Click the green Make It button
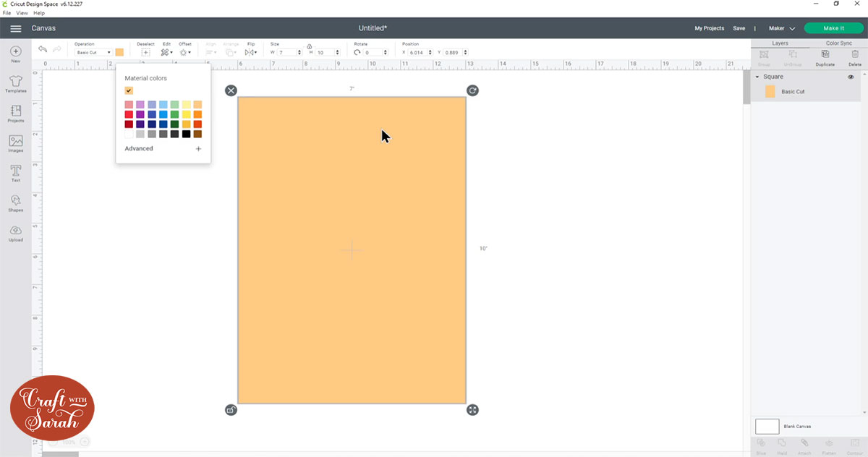Screen dimensions: 868x457 (833, 27)
